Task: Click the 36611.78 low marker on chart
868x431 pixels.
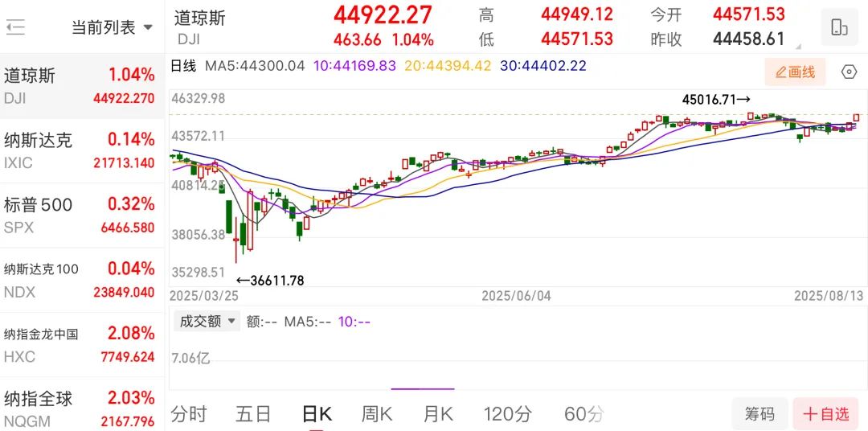Action: point(270,281)
